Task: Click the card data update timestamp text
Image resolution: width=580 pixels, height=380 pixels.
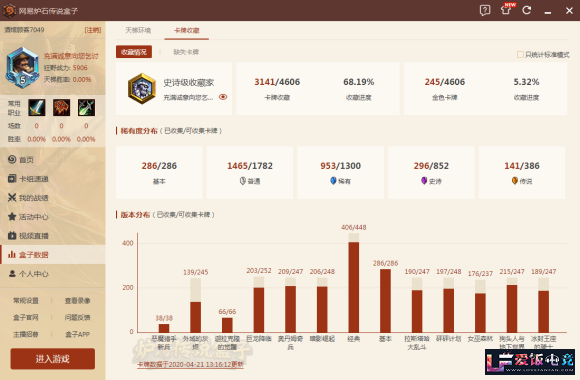Action: tap(190, 364)
